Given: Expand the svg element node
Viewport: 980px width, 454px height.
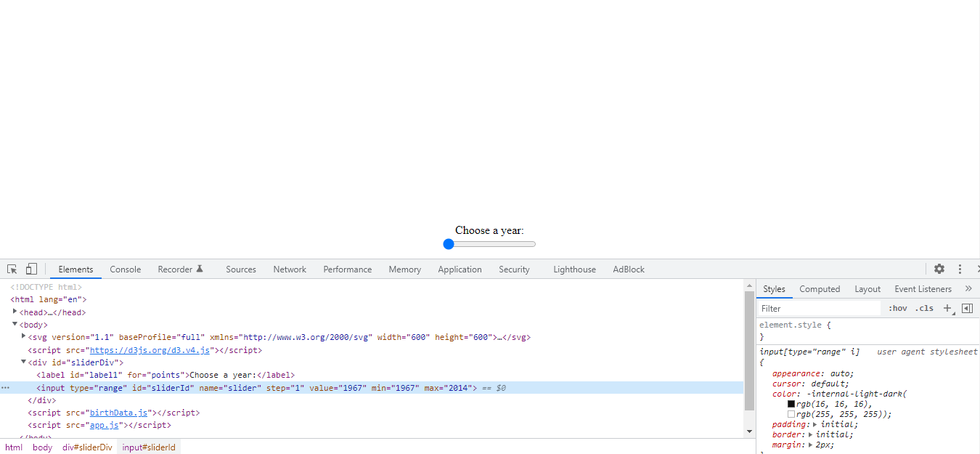Looking at the screenshot, I should coord(24,336).
